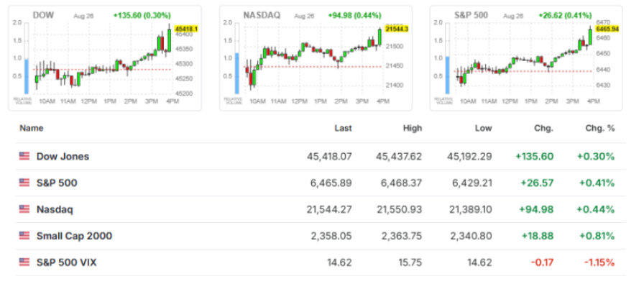Click Small Cap 2000 high value 2,363.75
The image size is (644, 284).
tap(401, 236)
